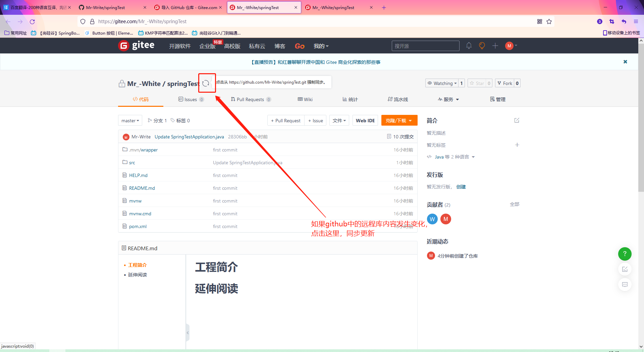
Task: Open the browser hamburger menu
Action: (636, 21)
